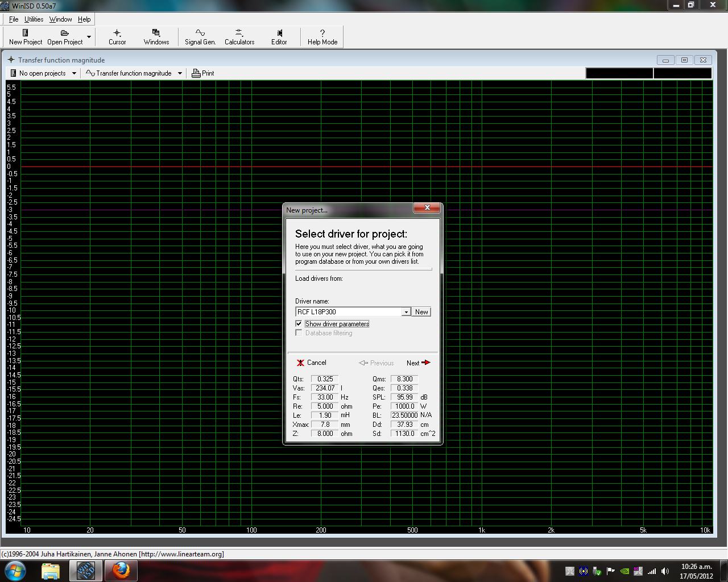Uncheck Show driver parameters checkbox

pos(299,323)
